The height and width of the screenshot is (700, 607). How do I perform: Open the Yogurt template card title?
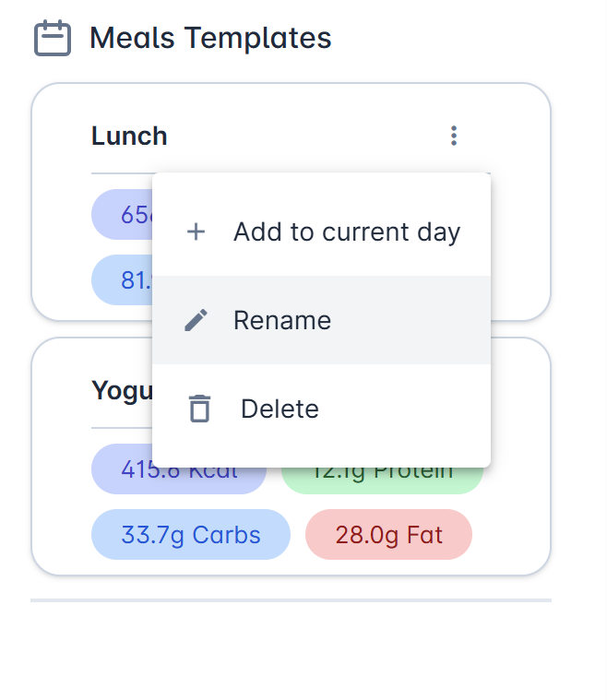[122, 391]
